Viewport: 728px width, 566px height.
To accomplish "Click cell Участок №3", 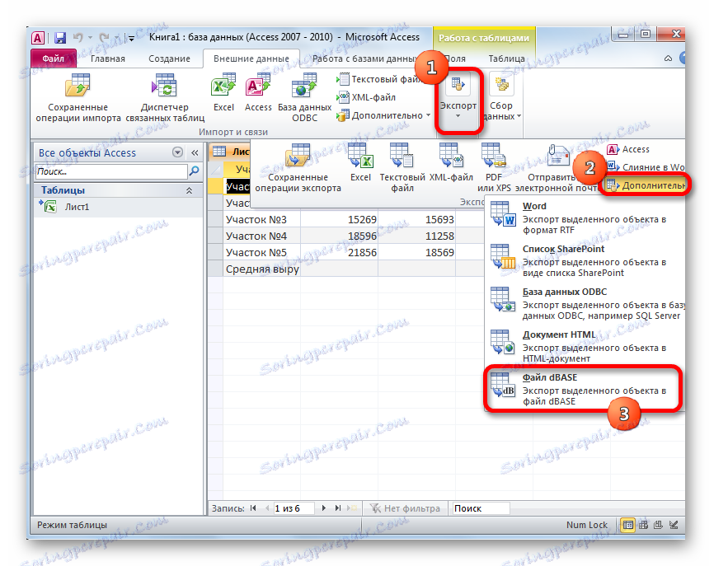I will coord(262,219).
